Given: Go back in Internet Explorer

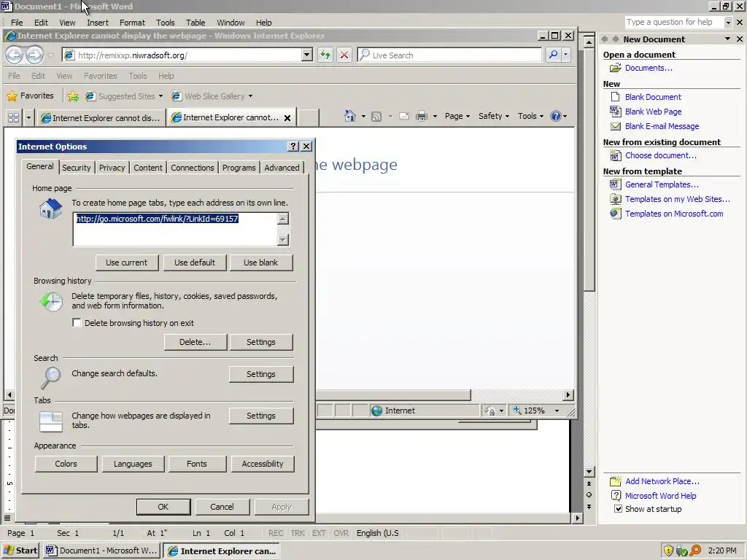Looking at the screenshot, I should pos(15,55).
